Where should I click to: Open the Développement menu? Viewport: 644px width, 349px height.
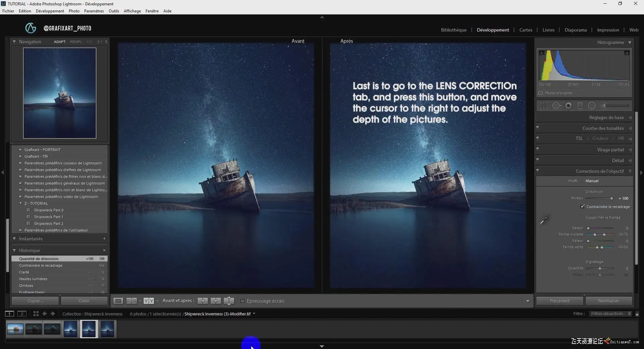click(50, 11)
